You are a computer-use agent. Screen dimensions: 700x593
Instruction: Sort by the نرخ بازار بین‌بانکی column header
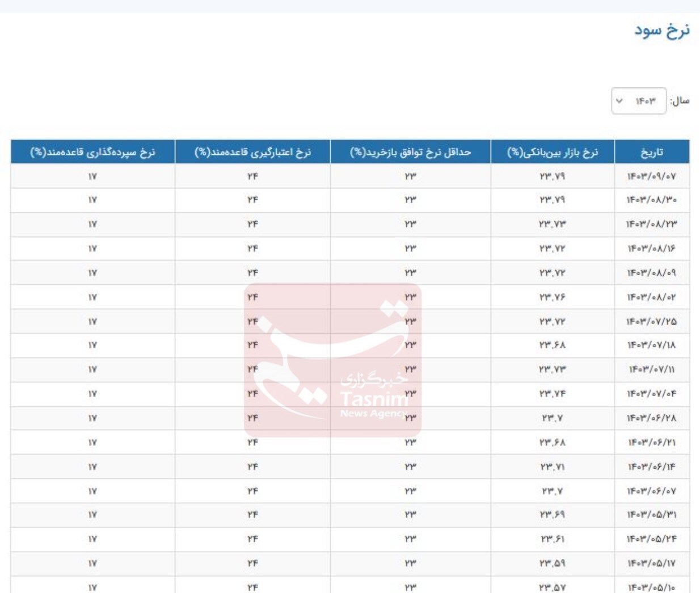(551, 151)
